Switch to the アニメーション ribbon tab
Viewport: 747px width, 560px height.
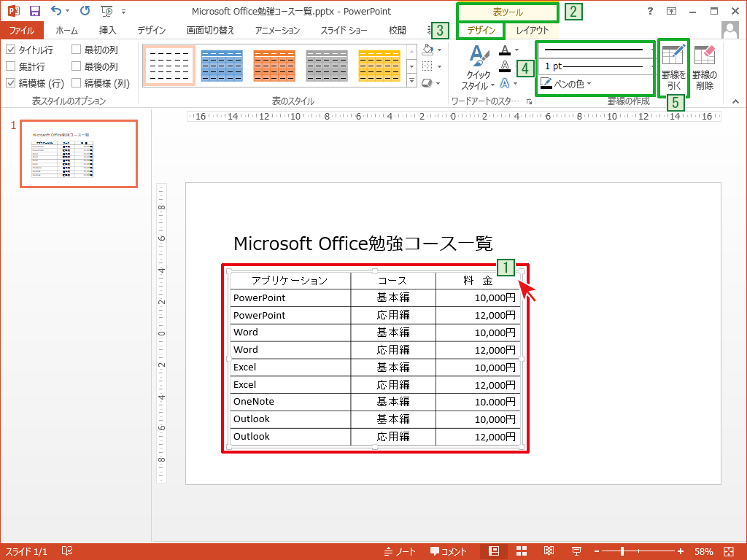pyautogui.click(x=277, y=31)
